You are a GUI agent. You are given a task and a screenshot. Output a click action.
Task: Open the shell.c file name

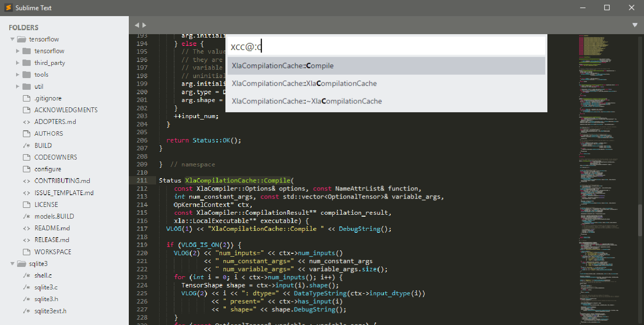[43, 275]
